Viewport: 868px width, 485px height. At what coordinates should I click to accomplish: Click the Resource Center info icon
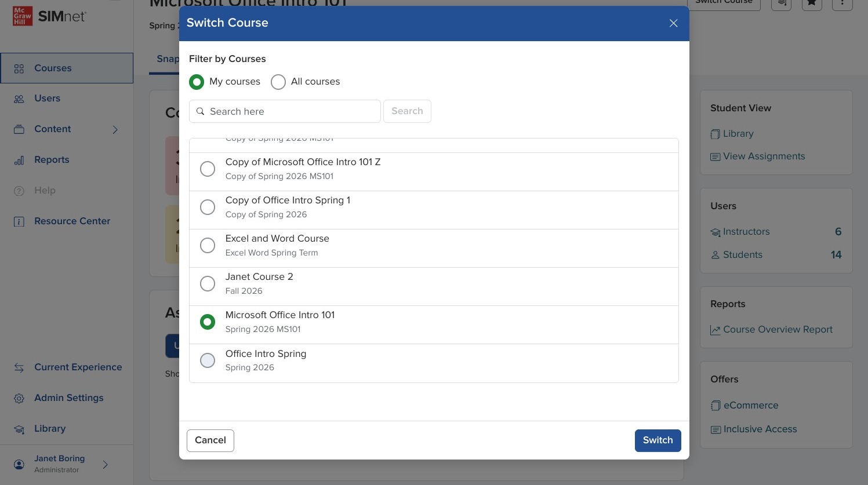(19, 221)
